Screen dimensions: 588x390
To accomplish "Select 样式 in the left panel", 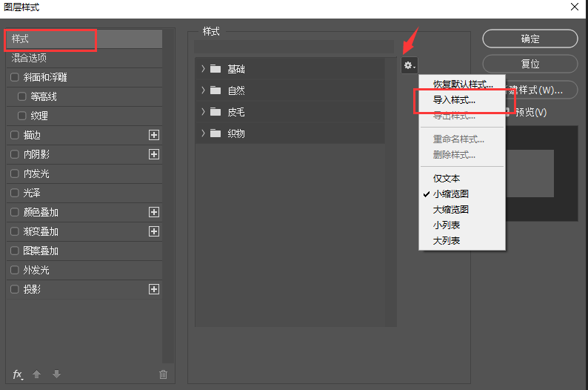I will 84,39.
